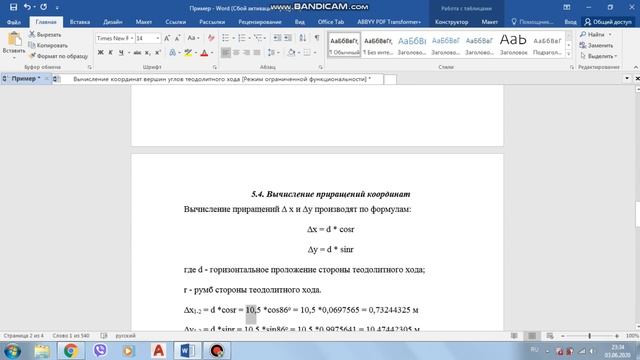The width and height of the screenshot is (640, 360).
Task: Open Chrome from the taskbar
Action: click(x=71, y=351)
